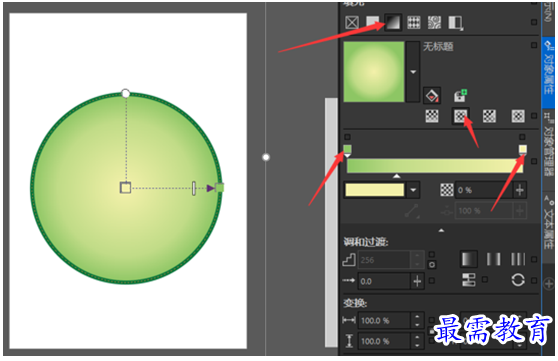Viewport: 558px width, 361px height.
Task: Toggle the small square above the yellow node
Action: [522, 137]
